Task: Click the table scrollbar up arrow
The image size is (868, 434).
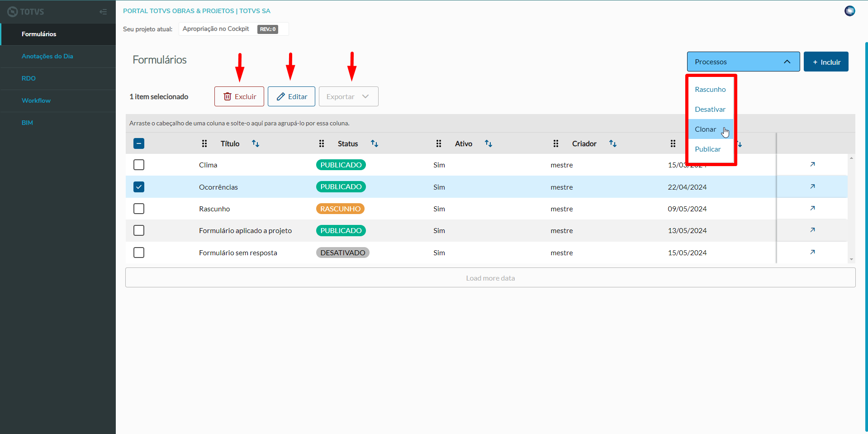Action: [851, 158]
